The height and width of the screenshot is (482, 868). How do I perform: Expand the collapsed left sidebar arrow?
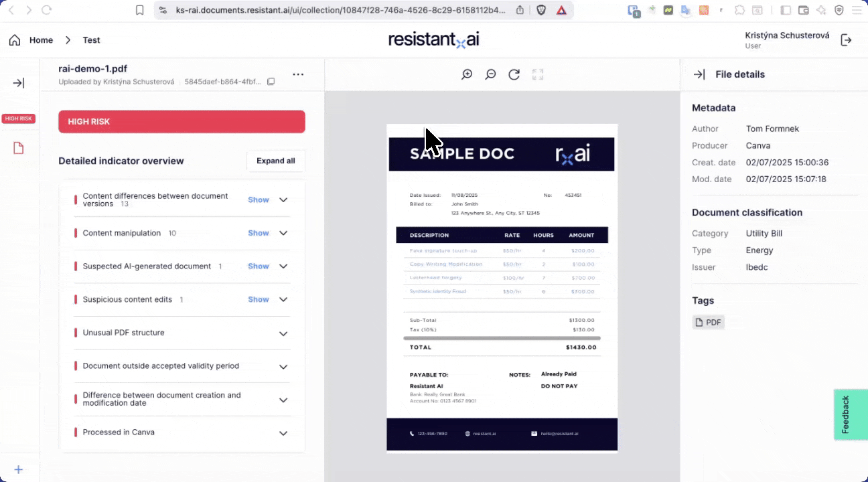click(19, 83)
